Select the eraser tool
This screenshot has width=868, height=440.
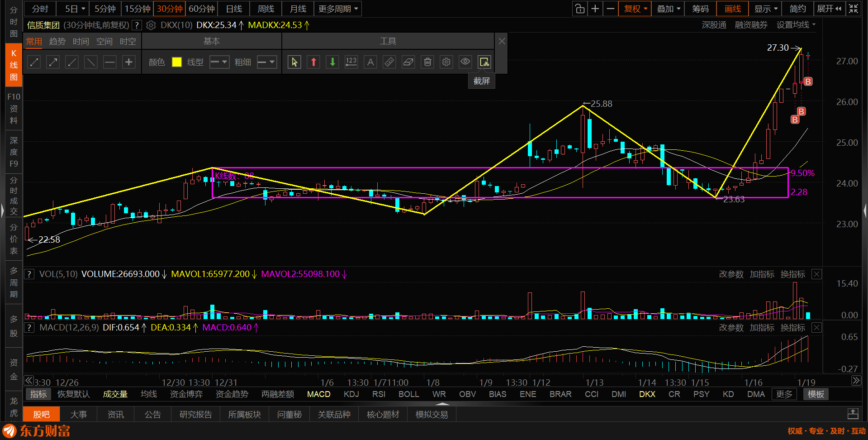pos(408,62)
